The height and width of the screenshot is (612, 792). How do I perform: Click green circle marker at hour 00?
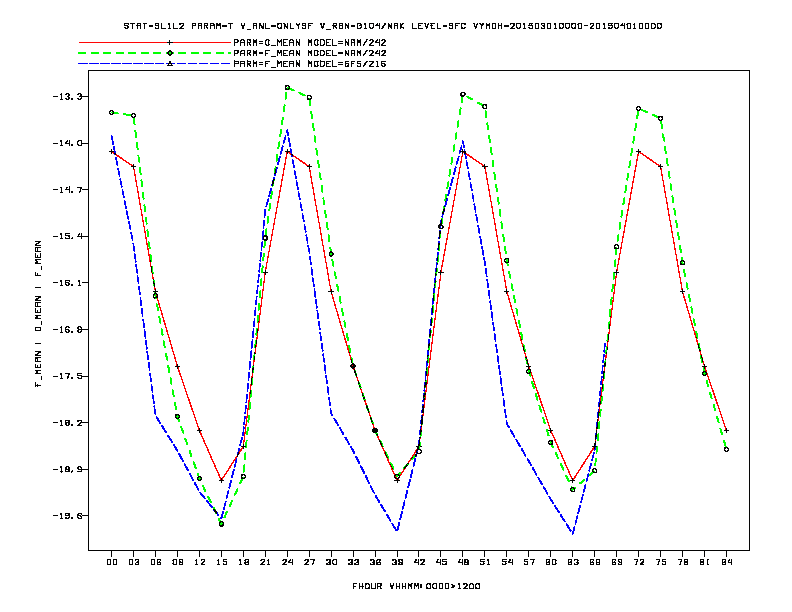[x=112, y=113]
